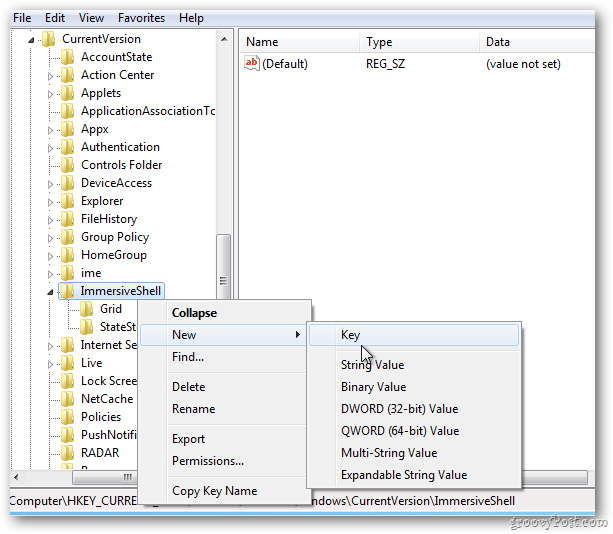
Task: Click the DeviceAccess folder icon
Action: [x=68, y=183]
